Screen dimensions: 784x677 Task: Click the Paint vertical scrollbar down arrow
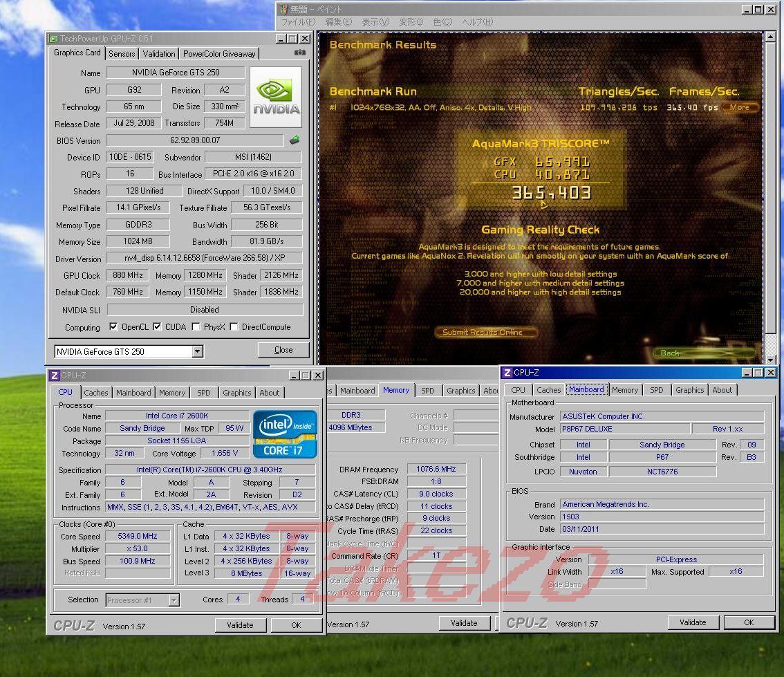click(x=770, y=359)
